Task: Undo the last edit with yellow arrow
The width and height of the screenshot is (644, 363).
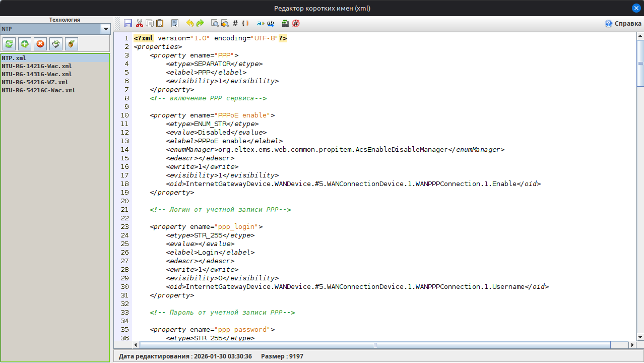Action: (190, 23)
